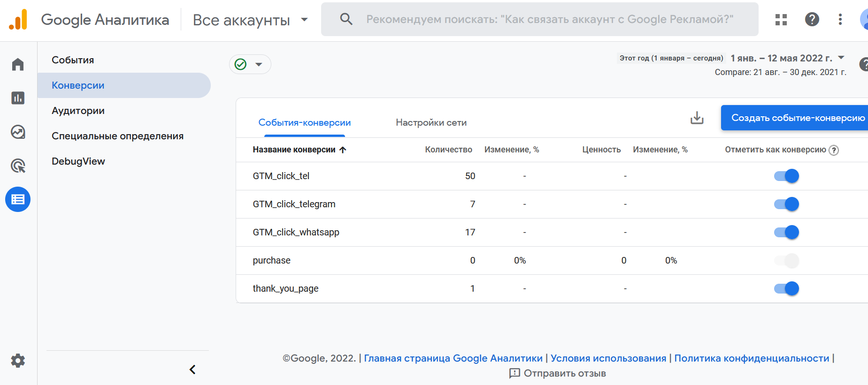868x385 pixels.
Task: Click the count value 17
Action: point(470,232)
